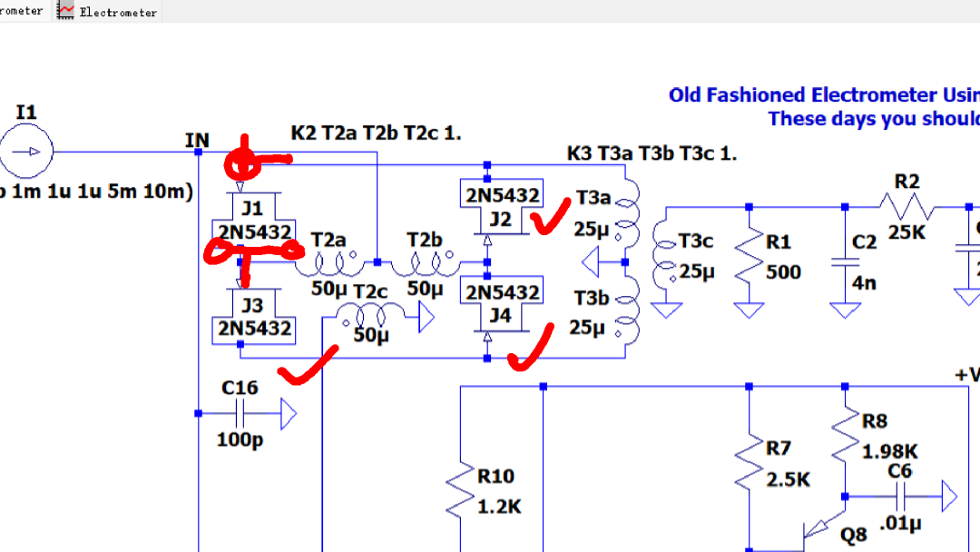980x552 pixels.
Task: Select the T3c inductor winding
Action: point(664,256)
